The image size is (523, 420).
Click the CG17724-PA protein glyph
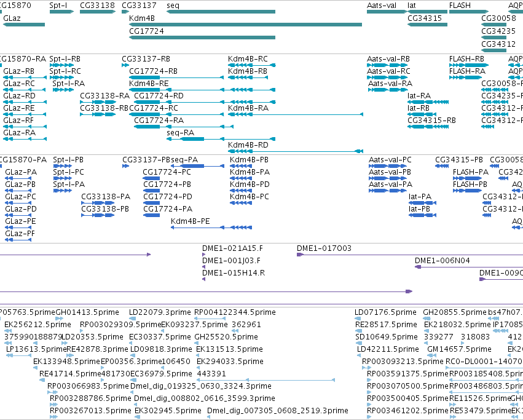click(x=152, y=215)
